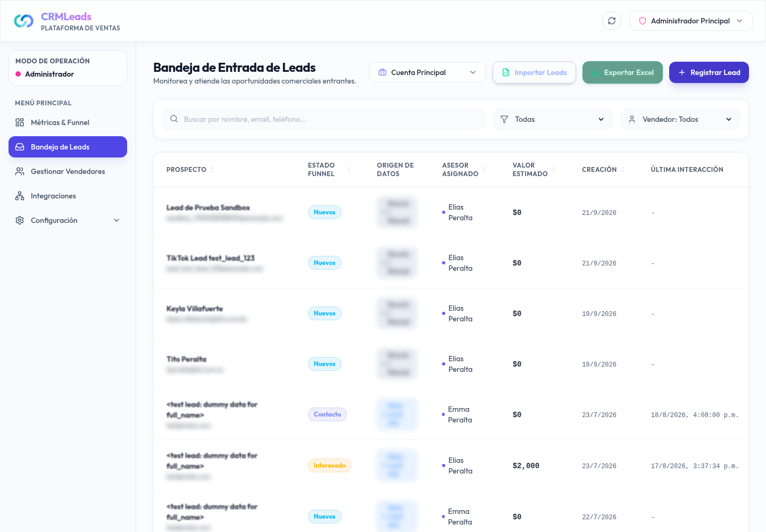Click the Bandeja de Leads inbox icon

20,147
